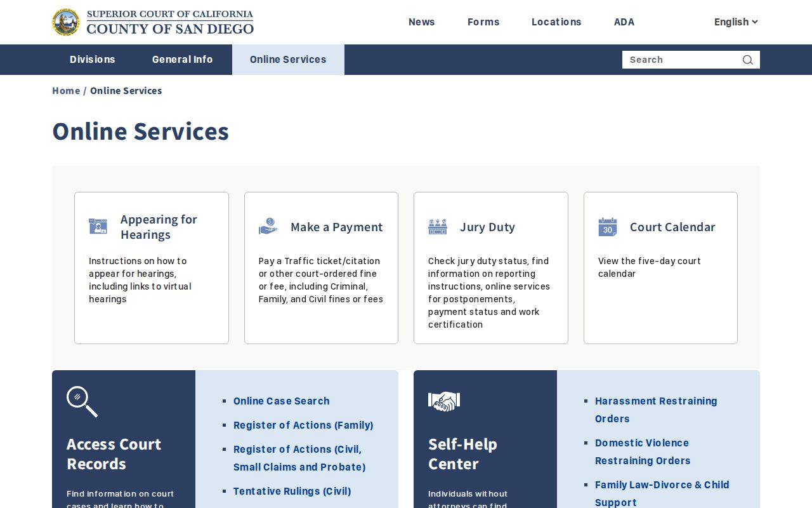Viewport: 812px width, 508px height.
Task: Click the Self-Help Center heading
Action: click(462, 454)
